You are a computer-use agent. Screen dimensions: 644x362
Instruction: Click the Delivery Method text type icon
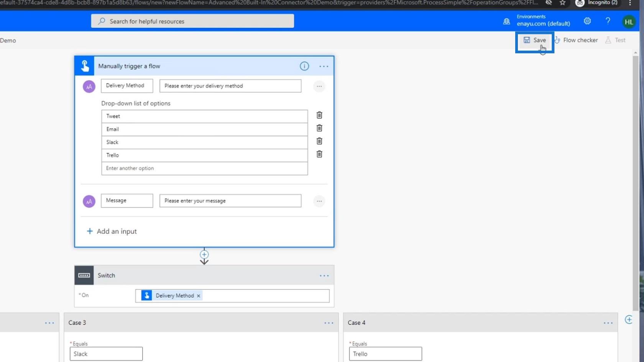89,86
